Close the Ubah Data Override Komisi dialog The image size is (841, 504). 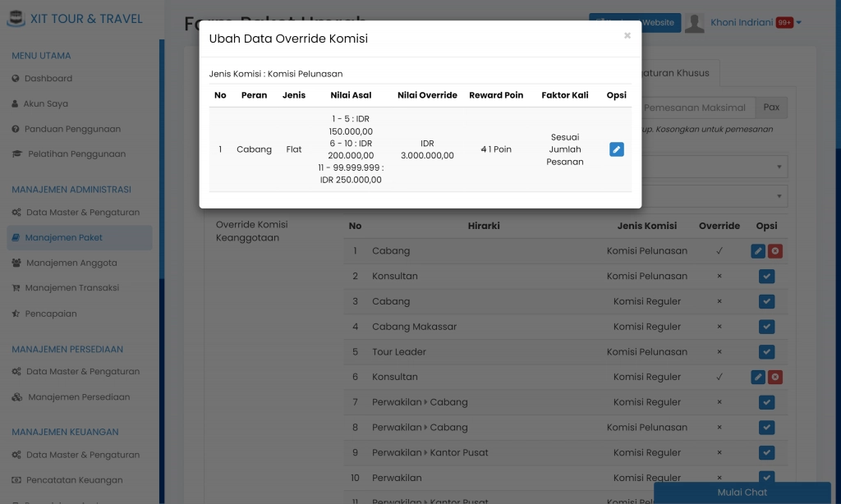[x=627, y=36]
